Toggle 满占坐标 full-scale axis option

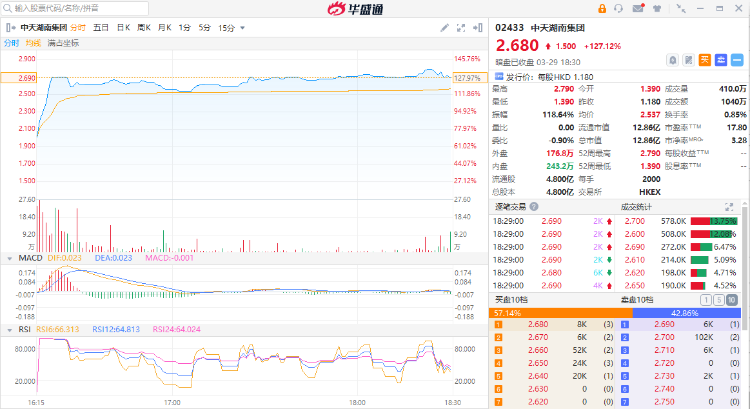click(63, 43)
